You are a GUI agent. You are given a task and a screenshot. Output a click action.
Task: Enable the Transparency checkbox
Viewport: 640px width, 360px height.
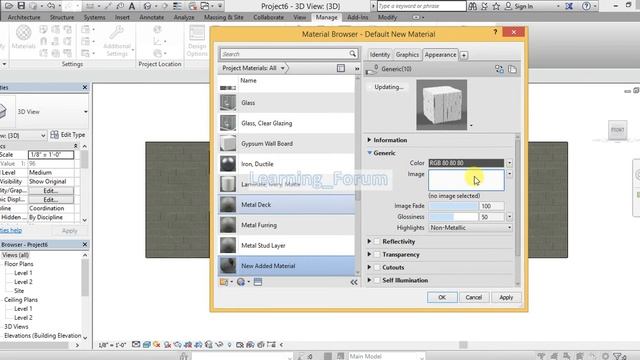(377, 255)
